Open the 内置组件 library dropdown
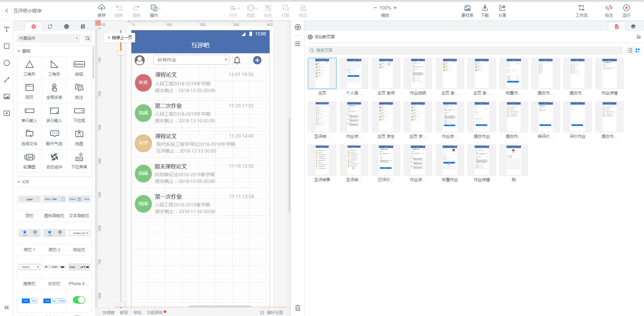This screenshot has width=644, height=316. (48, 38)
